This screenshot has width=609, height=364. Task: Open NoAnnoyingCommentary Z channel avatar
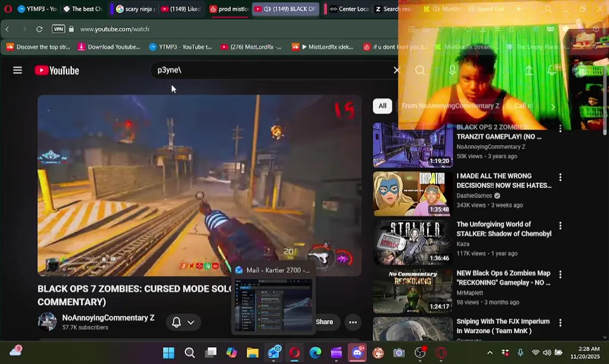[x=47, y=322]
